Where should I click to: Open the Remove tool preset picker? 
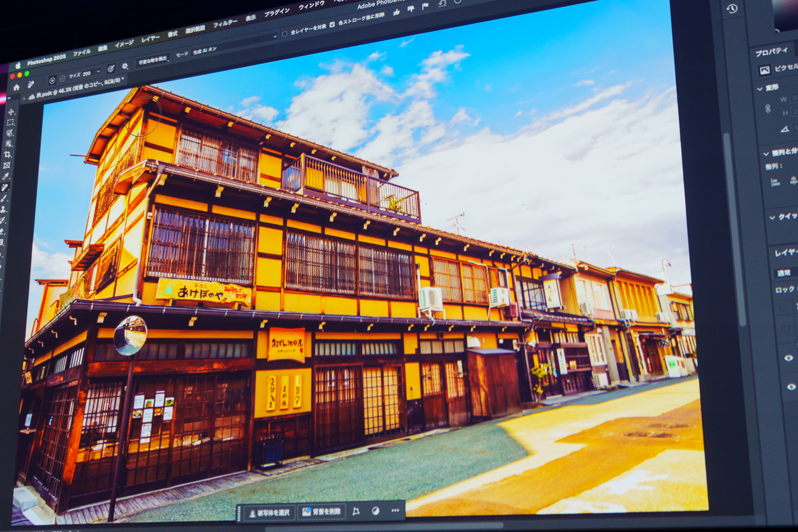pyautogui.click(x=30, y=84)
